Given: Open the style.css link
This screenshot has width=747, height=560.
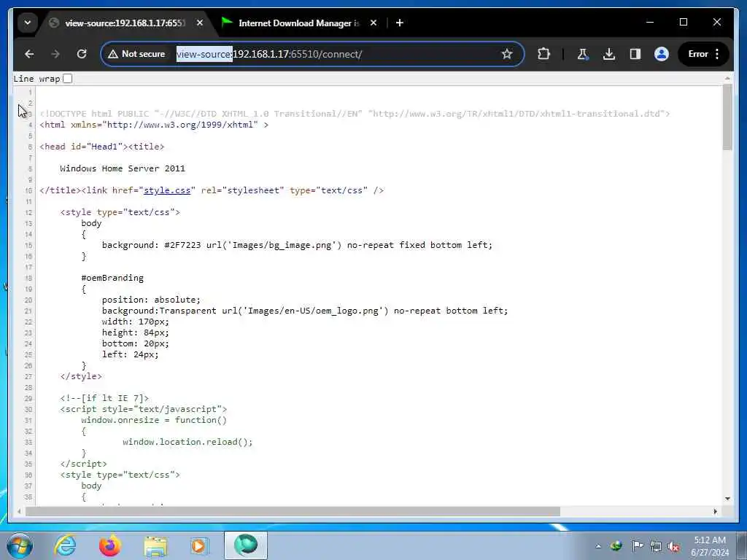Looking at the screenshot, I should point(167,190).
